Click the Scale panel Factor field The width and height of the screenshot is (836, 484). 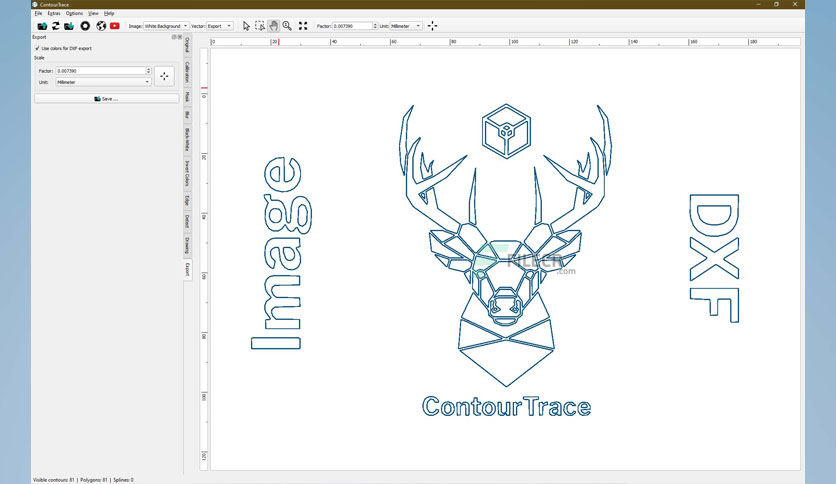pos(100,70)
